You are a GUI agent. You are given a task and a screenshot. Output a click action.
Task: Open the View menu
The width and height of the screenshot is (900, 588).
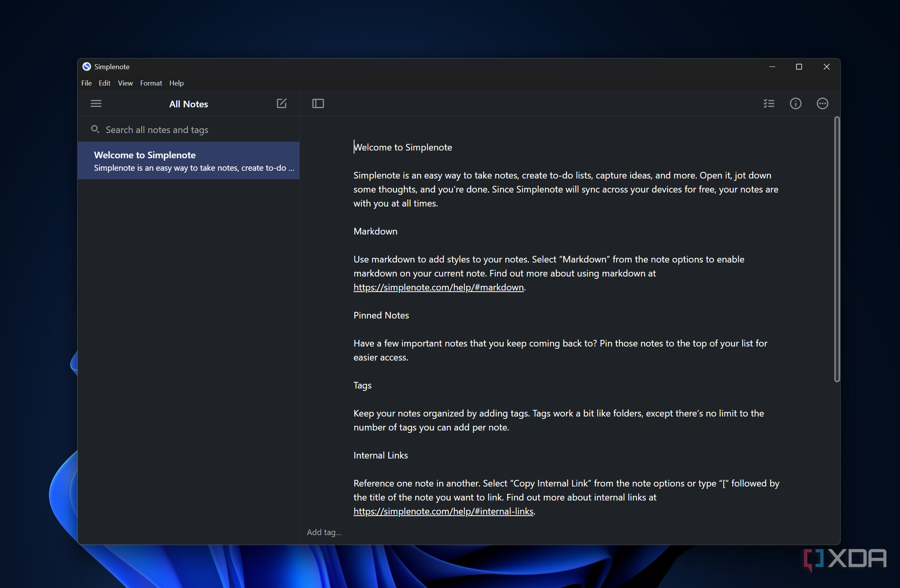click(125, 83)
